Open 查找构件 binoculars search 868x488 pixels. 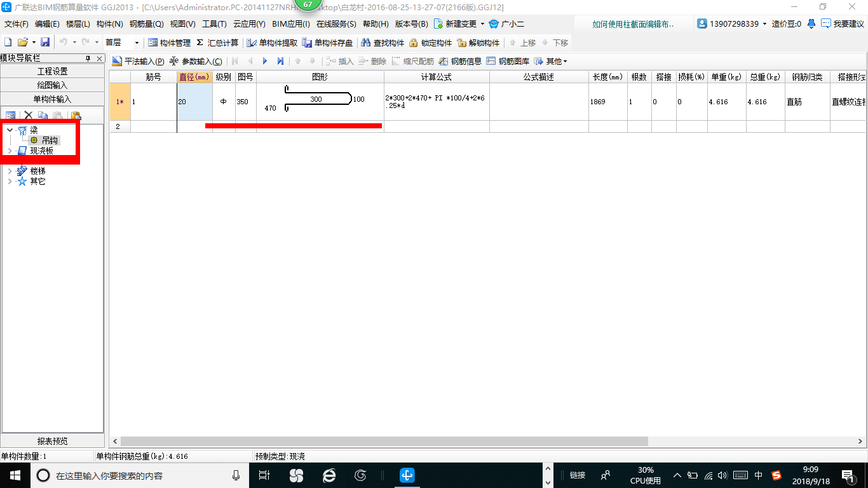click(383, 43)
